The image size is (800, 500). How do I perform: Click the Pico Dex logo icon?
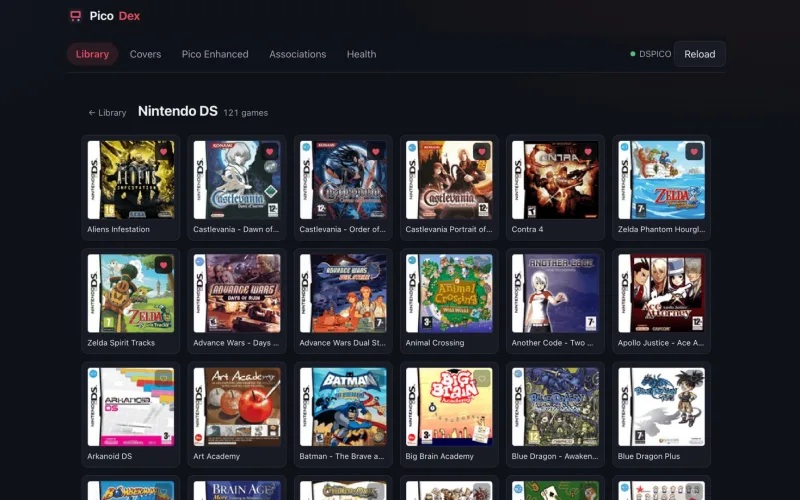76,16
